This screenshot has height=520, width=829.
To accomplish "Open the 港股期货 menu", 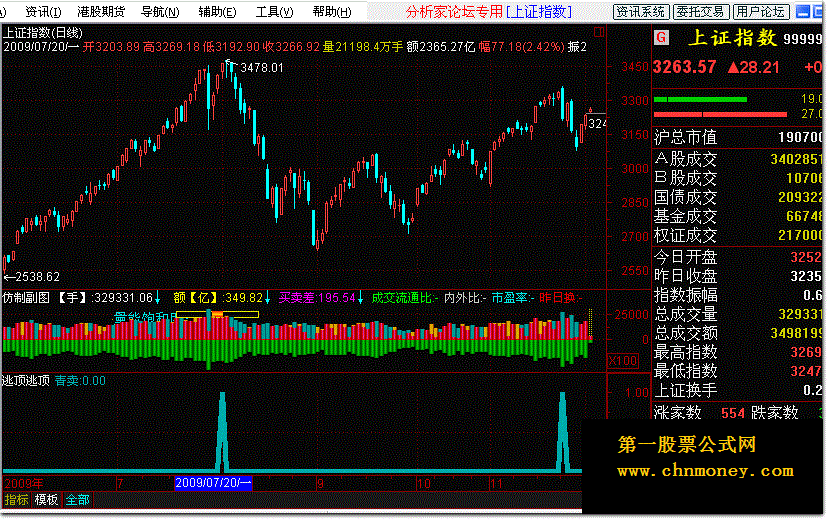I will coord(101,12).
